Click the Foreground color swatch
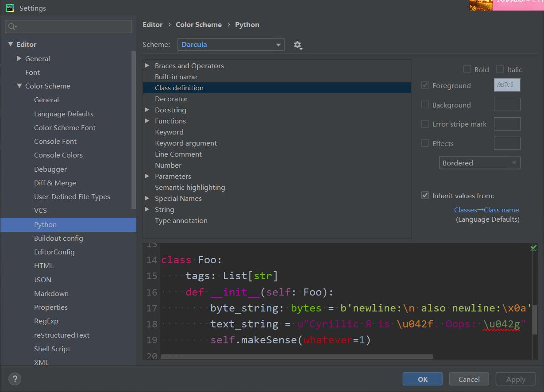Image resolution: width=544 pixels, height=392 pixels. point(507,85)
